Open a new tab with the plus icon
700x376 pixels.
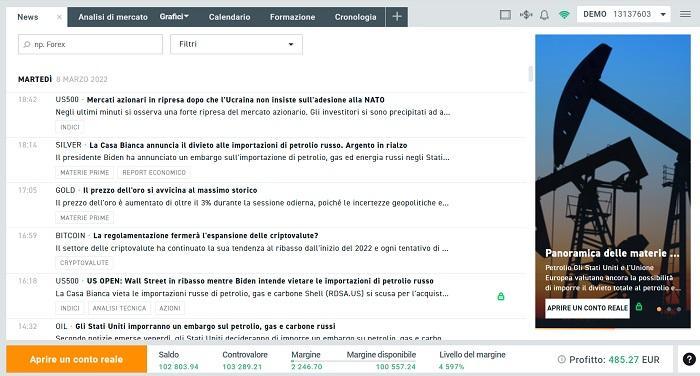pyautogui.click(x=397, y=17)
